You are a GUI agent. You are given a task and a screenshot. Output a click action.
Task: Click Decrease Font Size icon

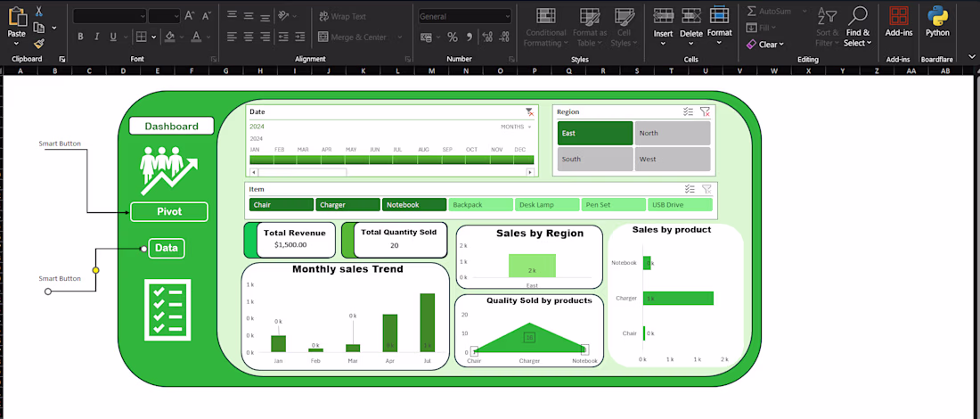[207, 16]
